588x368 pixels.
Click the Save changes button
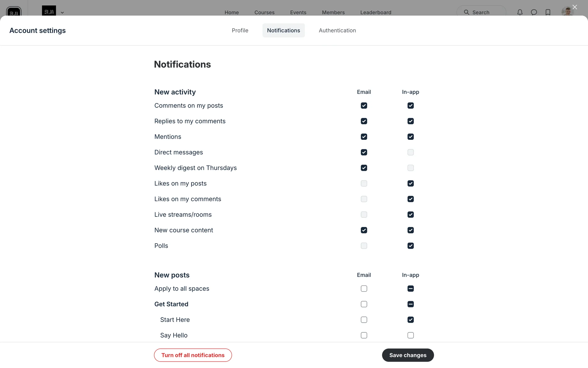tap(408, 355)
